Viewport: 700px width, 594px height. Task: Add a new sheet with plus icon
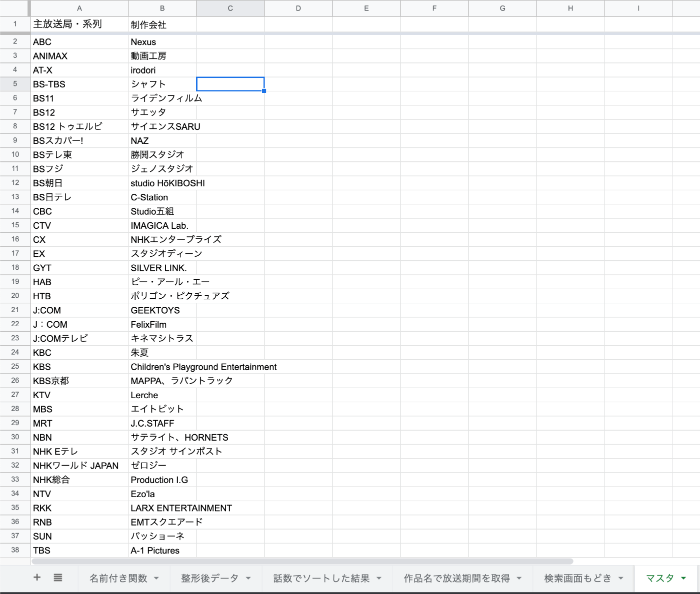[x=37, y=578]
